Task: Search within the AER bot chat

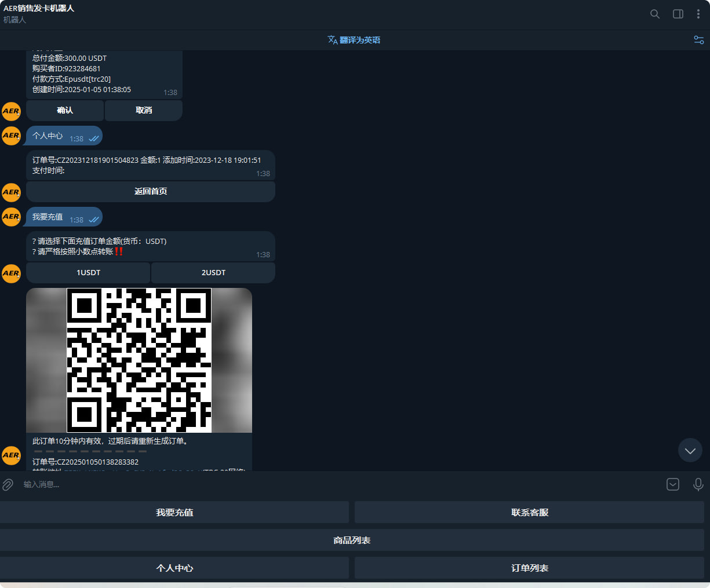Action: (655, 14)
